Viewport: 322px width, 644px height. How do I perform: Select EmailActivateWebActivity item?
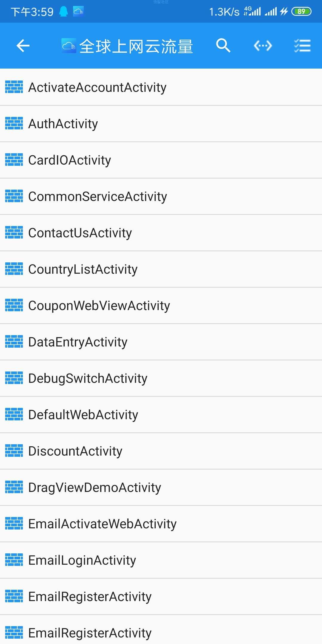(x=161, y=524)
